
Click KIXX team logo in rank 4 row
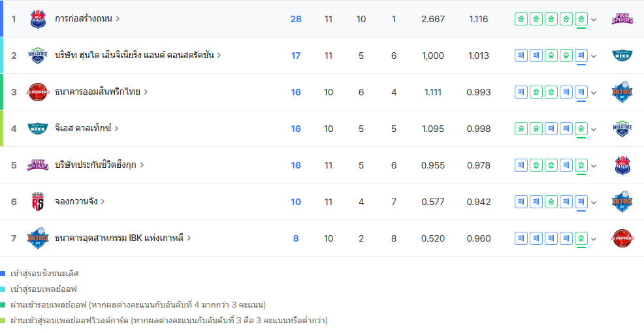click(38, 129)
